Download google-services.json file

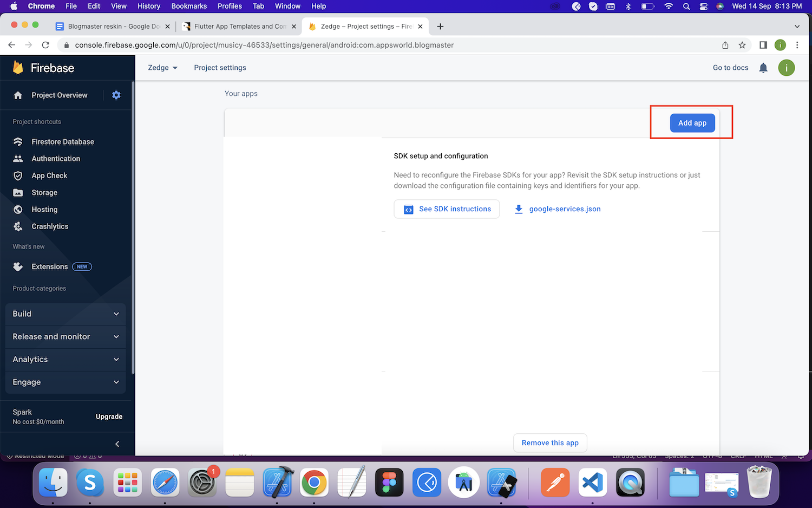(558, 209)
